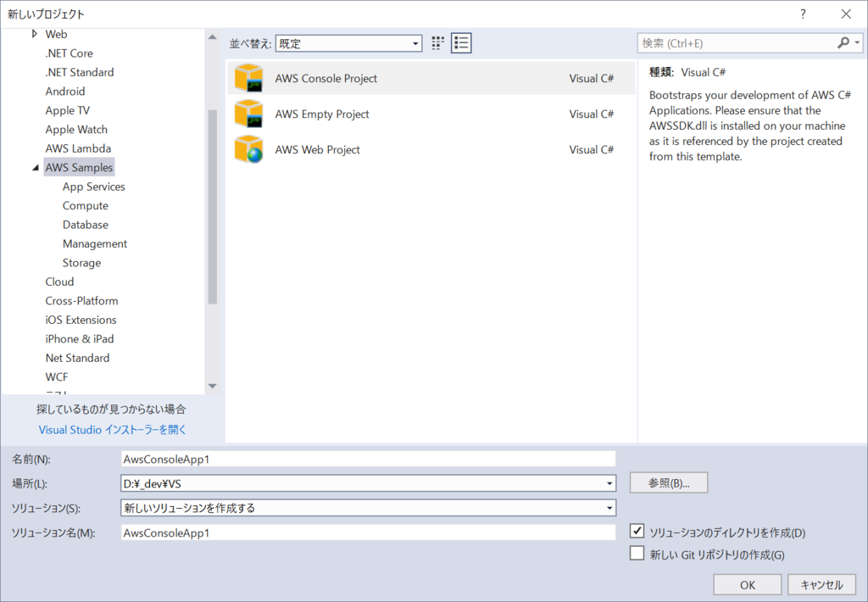Click the tree scrollbar down arrow
Screen dimensions: 868x602
tap(212, 386)
